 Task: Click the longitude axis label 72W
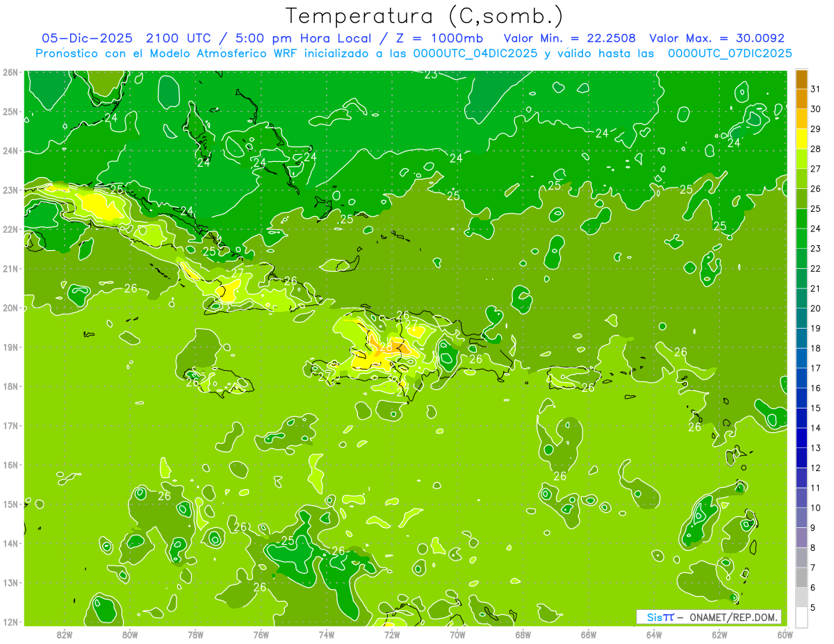point(392,634)
